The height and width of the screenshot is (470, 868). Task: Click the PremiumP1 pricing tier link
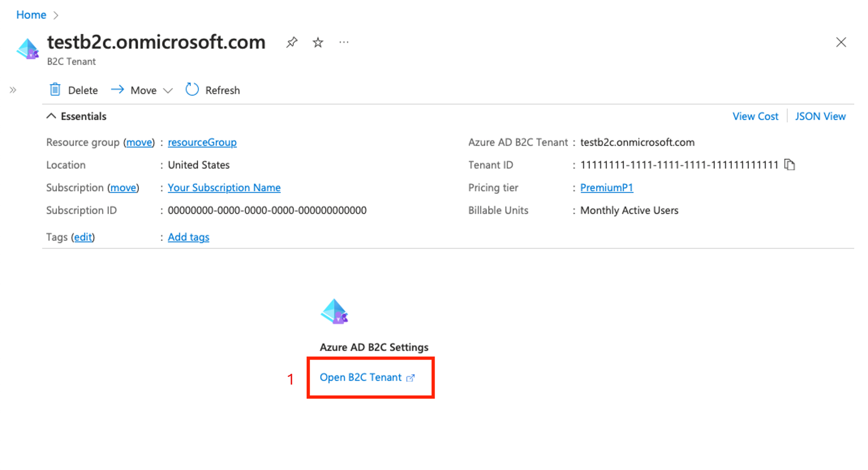click(607, 187)
